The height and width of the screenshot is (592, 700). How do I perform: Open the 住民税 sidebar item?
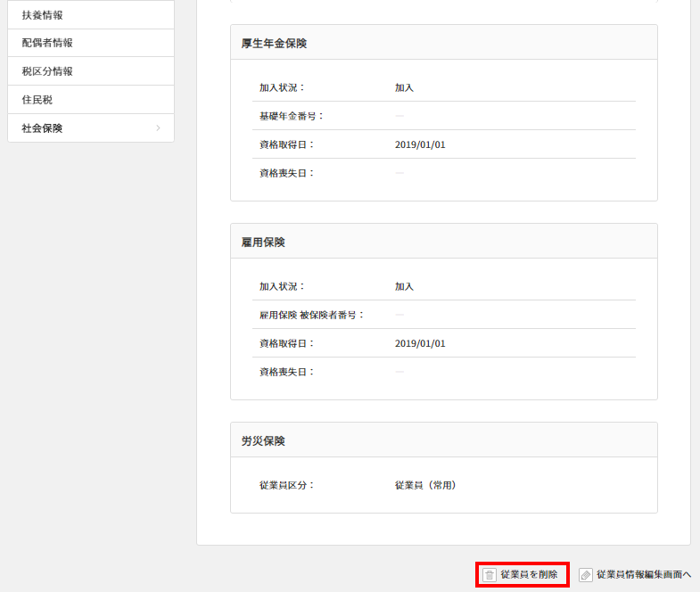[37, 100]
